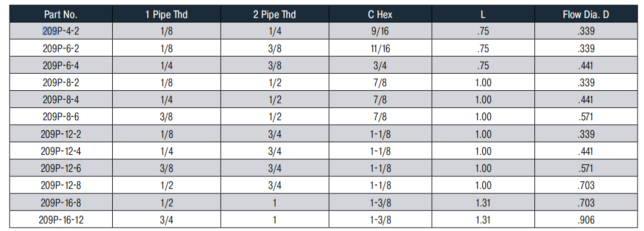Select the .571 flow diameter for 209P-8-6

pos(585,117)
